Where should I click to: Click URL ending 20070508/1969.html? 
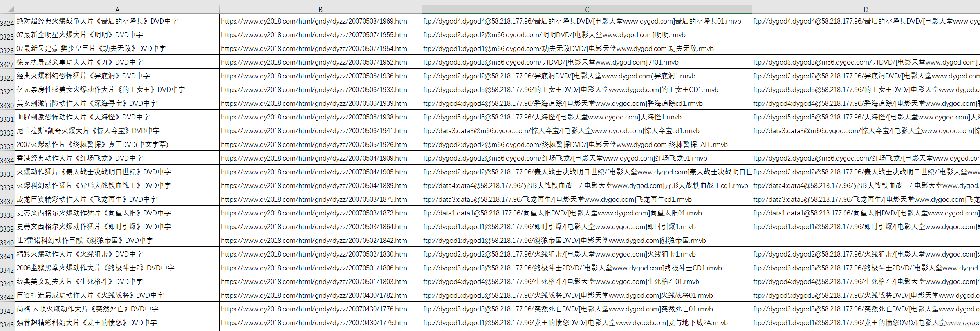(x=315, y=21)
